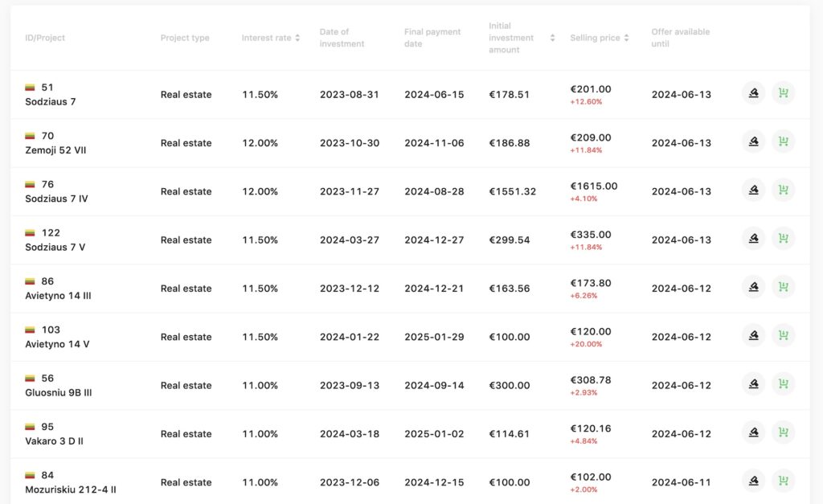Open the Vakaro 3 D II project

(x=54, y=441)
